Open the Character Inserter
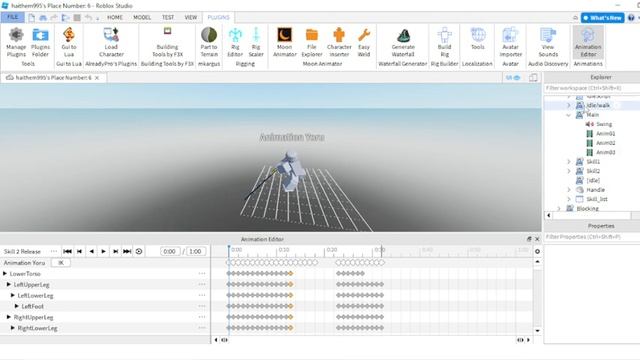This screenshot has height=360, width=640. click(339, 42)
